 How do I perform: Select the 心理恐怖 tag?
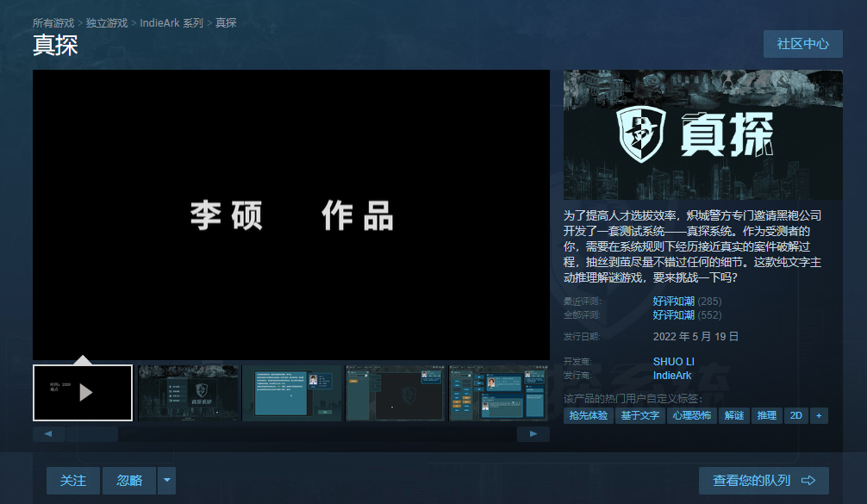[692, 415]
